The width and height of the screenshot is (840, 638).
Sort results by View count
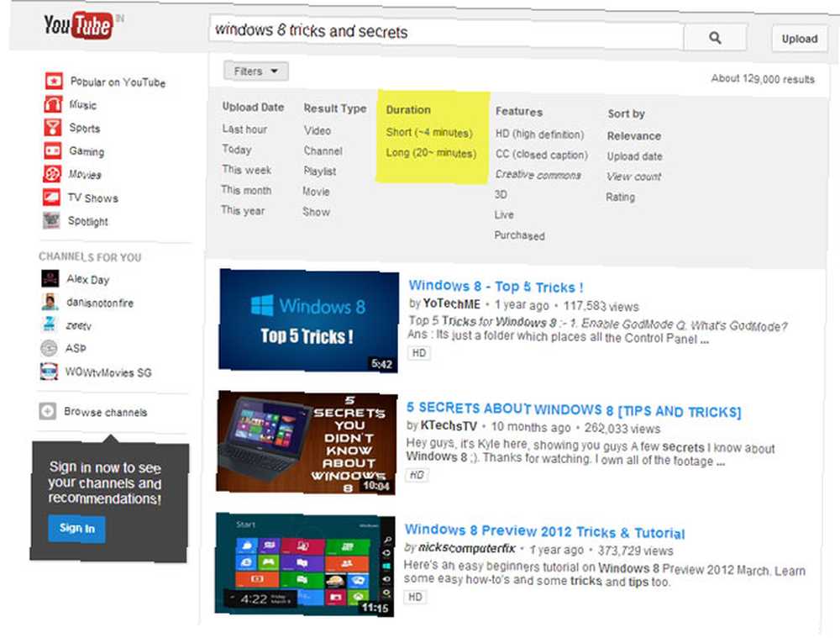pos(633,177)
